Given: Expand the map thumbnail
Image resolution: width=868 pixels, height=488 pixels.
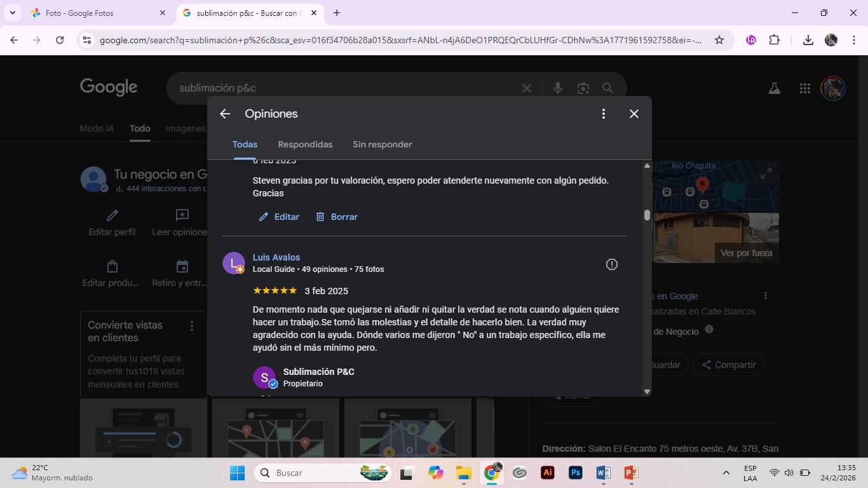Looking at the screenshot, I should (767, 173).
